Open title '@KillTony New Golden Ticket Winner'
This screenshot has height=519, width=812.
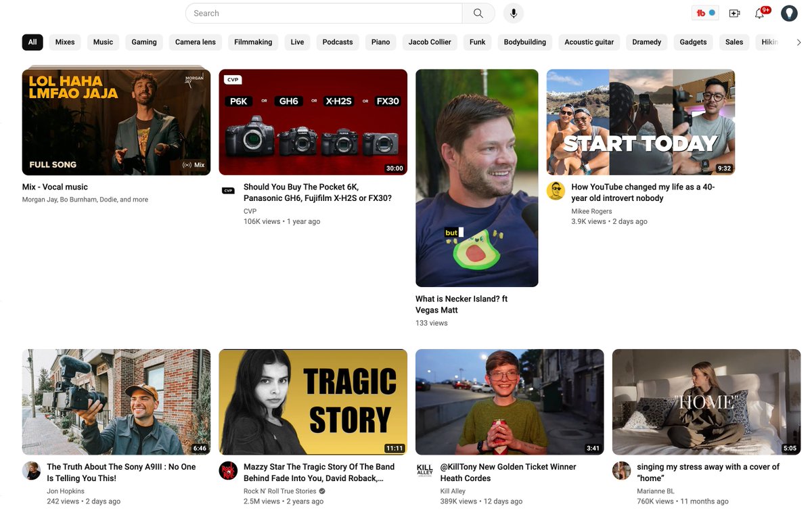[508, 472]
